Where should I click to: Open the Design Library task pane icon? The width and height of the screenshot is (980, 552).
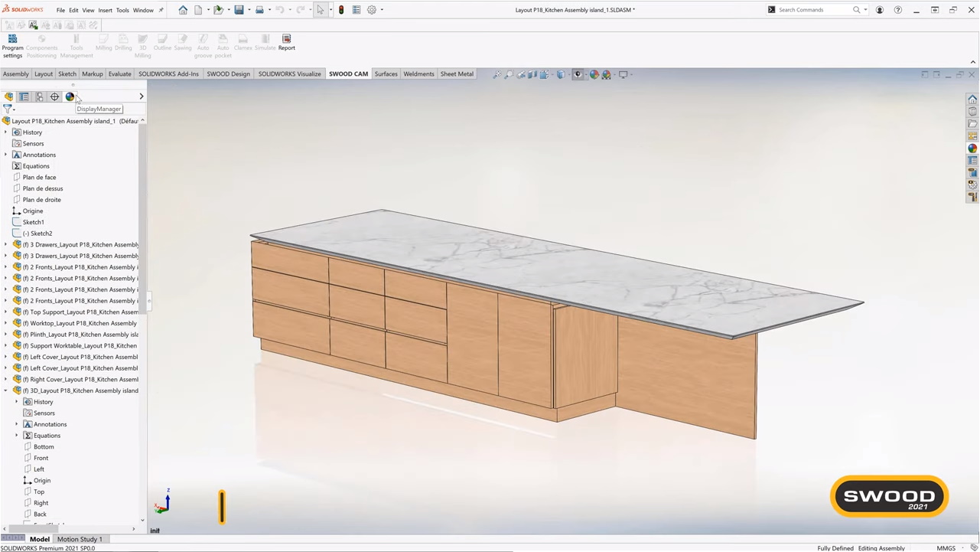(972, 112)
